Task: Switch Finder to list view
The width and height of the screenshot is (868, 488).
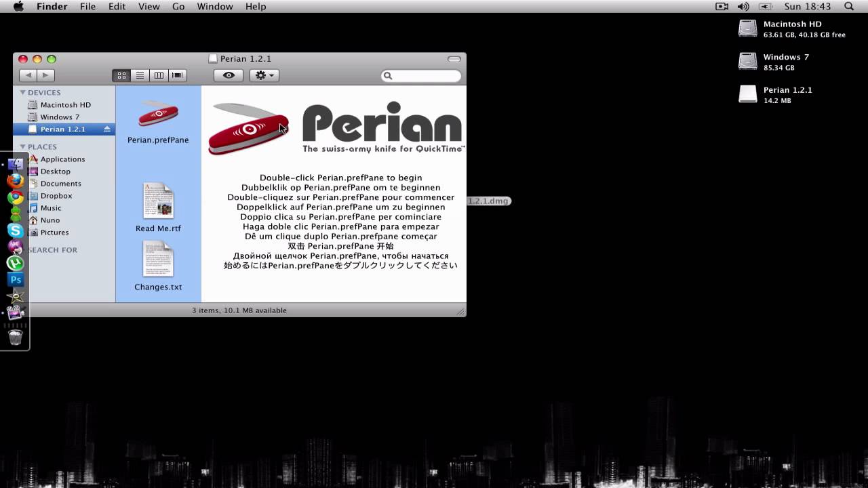Action: pos(140,76)
